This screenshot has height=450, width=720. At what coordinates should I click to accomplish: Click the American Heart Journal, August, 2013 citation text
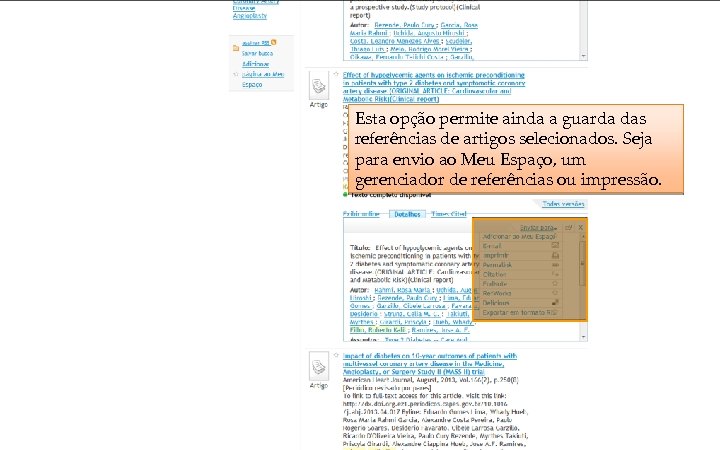430,380
